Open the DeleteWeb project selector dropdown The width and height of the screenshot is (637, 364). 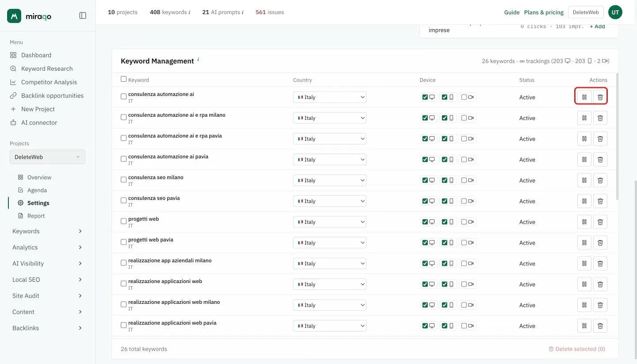47,157
